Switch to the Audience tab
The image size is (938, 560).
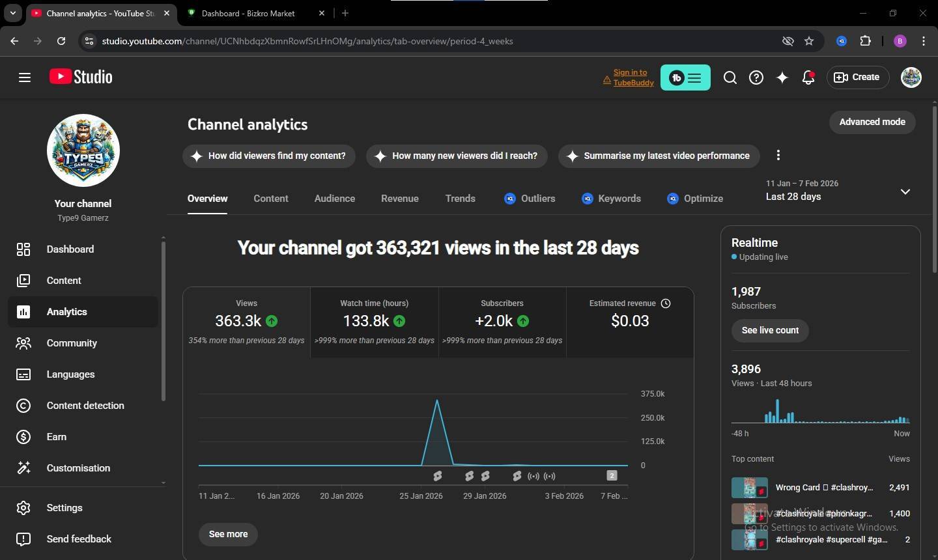point(335,199)
